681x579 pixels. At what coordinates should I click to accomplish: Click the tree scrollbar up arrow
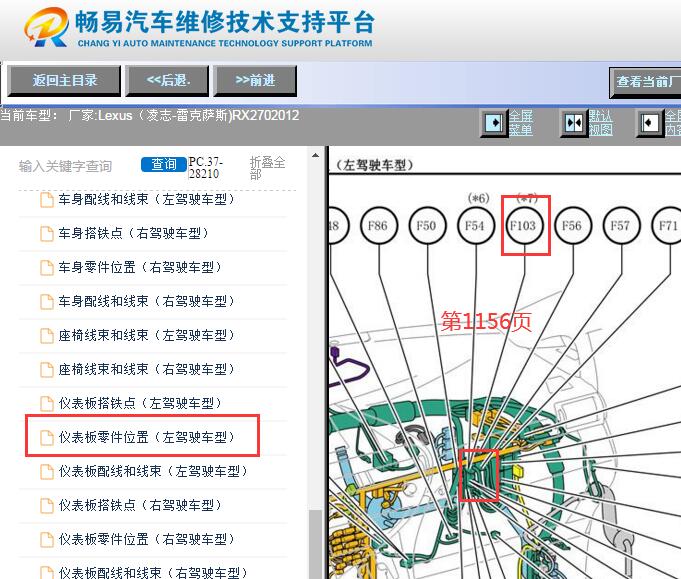[x=315, y=156]
